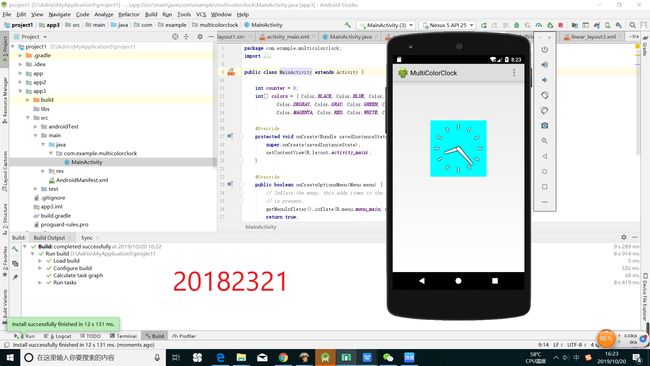
Task: Open the Build menu
Action: coord(151,14)
